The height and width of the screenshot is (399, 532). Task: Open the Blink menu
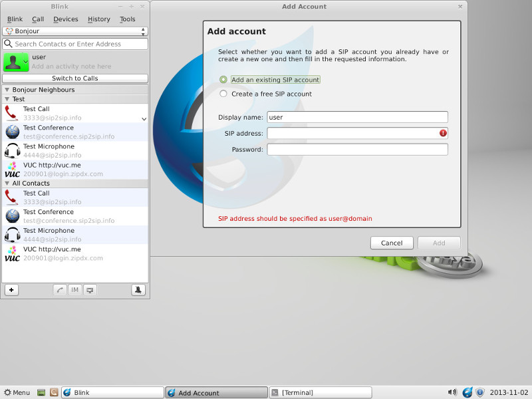(15, 19)
